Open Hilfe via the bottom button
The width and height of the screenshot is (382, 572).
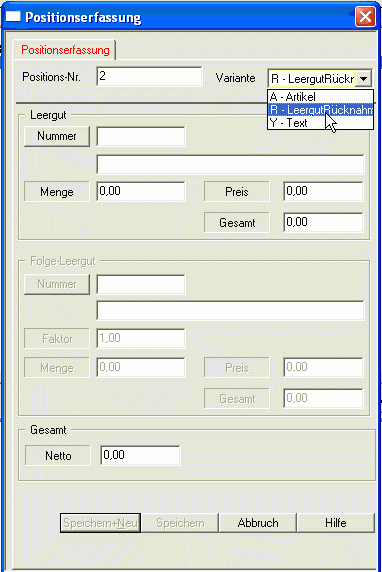[336, 523]
